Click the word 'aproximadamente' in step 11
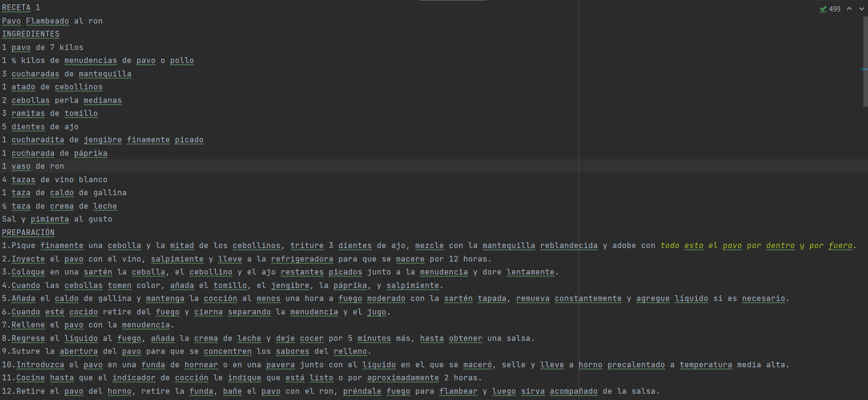Viewport: 868px width, 400px height. pos(403,378)
